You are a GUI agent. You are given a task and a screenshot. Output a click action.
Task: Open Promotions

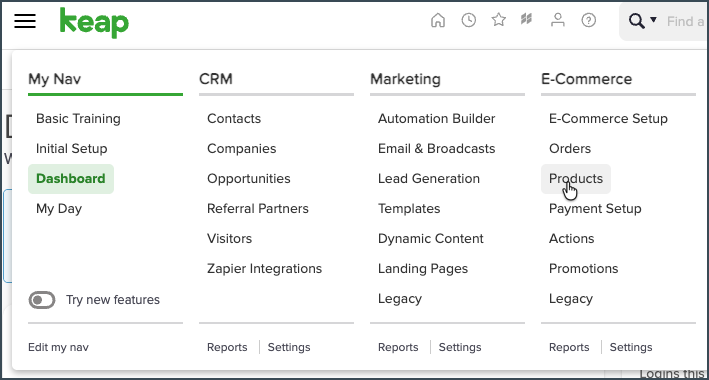pyautogui.click(x=583, y=269)
